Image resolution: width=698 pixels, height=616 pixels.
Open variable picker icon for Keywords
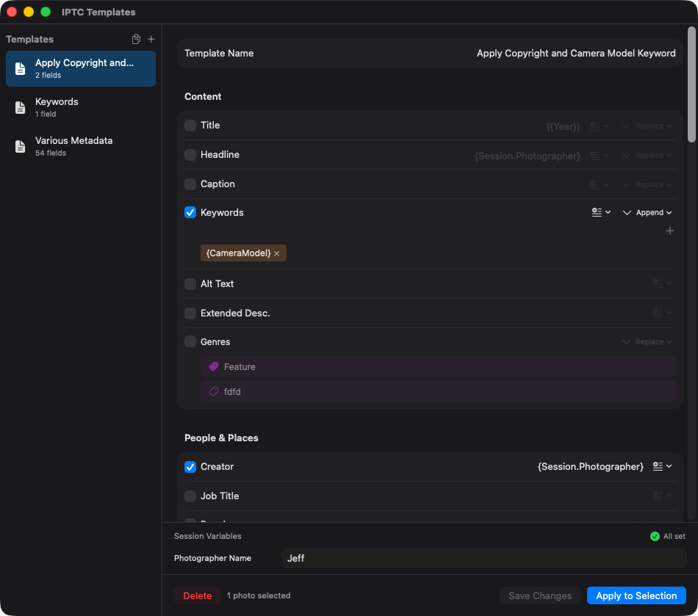click(601, 213)
